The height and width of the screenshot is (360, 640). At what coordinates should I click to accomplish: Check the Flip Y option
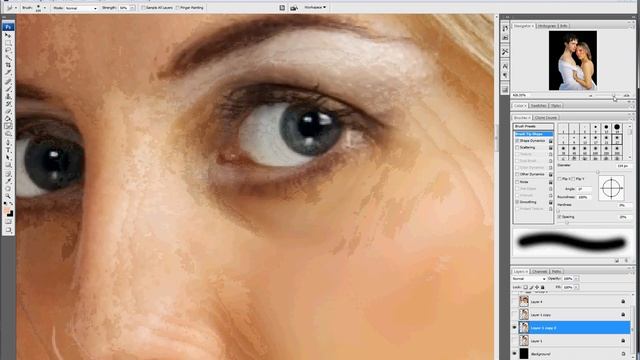coord(573,179)
